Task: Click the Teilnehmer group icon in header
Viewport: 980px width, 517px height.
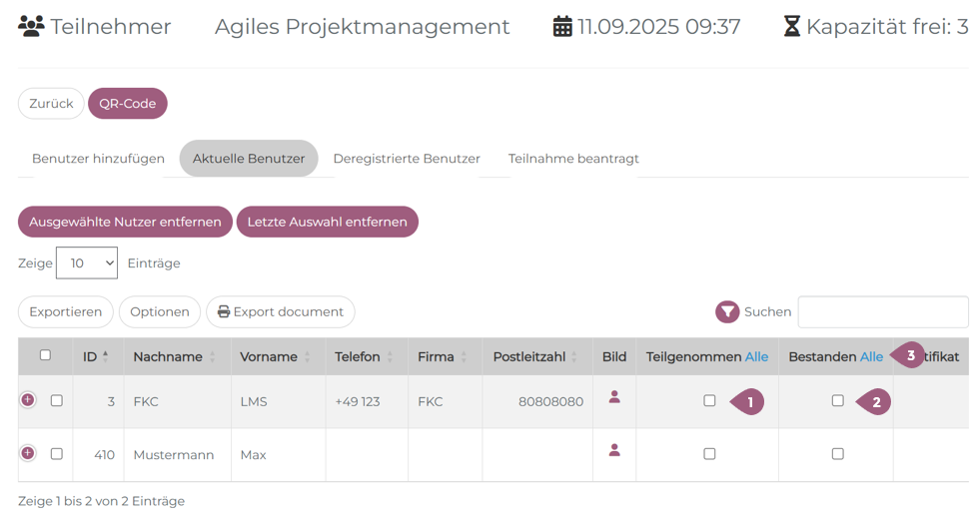Action: (31, 27)
